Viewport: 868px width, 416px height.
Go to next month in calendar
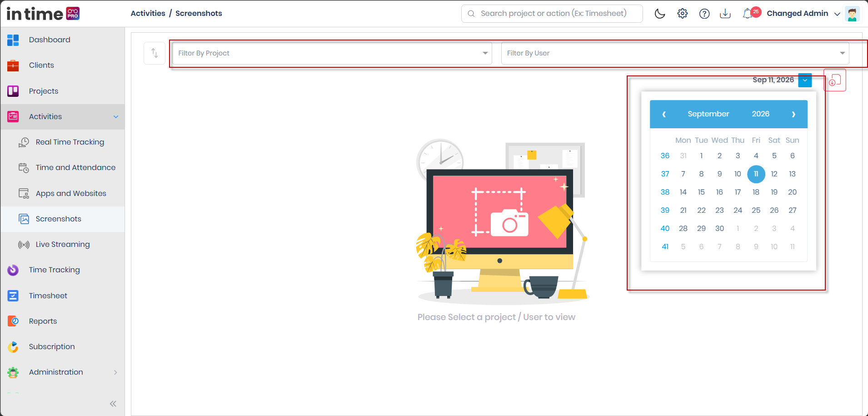point(793,114)
